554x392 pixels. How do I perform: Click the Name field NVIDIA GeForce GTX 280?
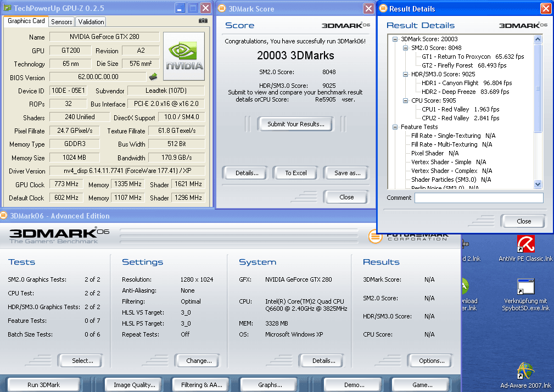click(104, 37)
